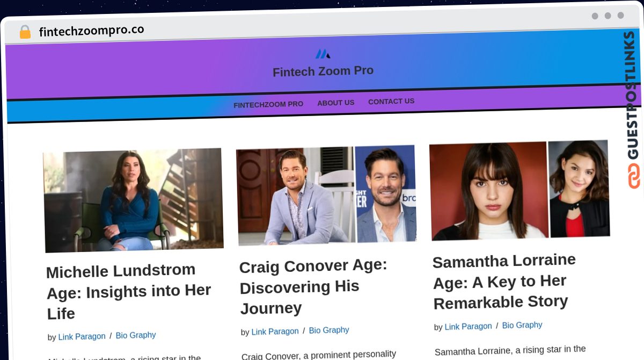Screen dimensions: 644x360
Task: Open the ABOUT US menu item
Action: pyautogui.click(x=335, y=103)
